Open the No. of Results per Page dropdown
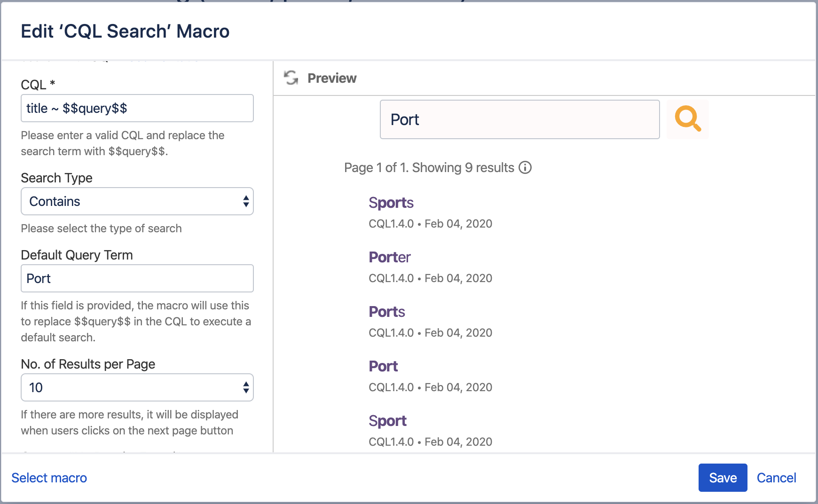818x504 pixels. [137, 388]
